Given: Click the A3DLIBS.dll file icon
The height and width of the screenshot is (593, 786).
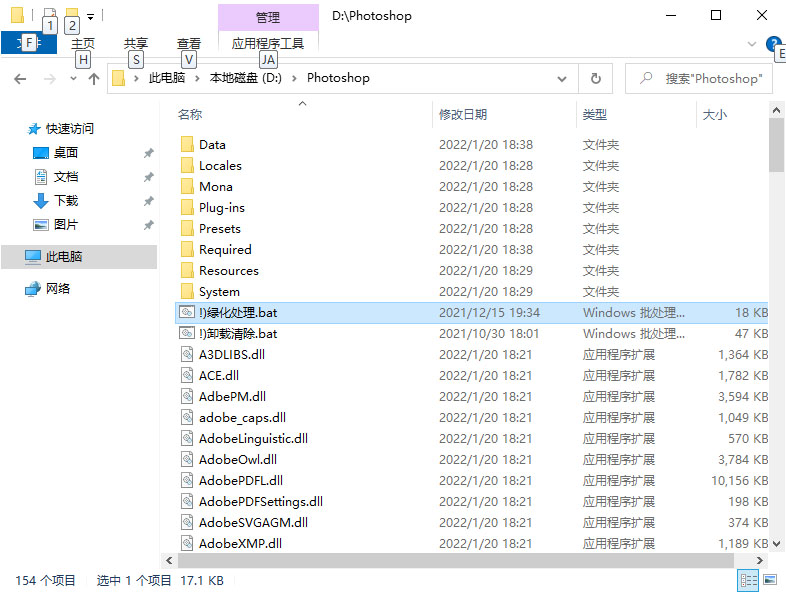Looking at the screenshot, I should coord(187,355).
